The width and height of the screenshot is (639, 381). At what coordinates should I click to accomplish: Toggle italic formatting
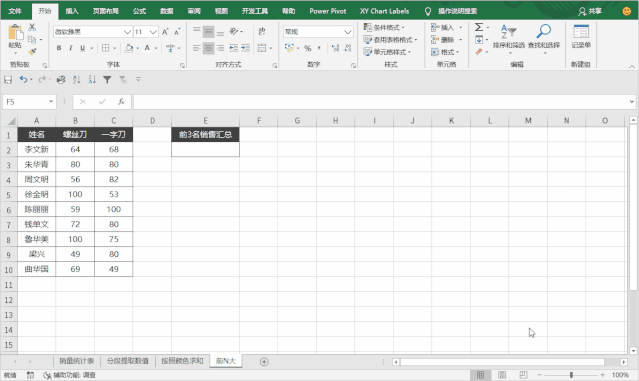tap(71, 48)
